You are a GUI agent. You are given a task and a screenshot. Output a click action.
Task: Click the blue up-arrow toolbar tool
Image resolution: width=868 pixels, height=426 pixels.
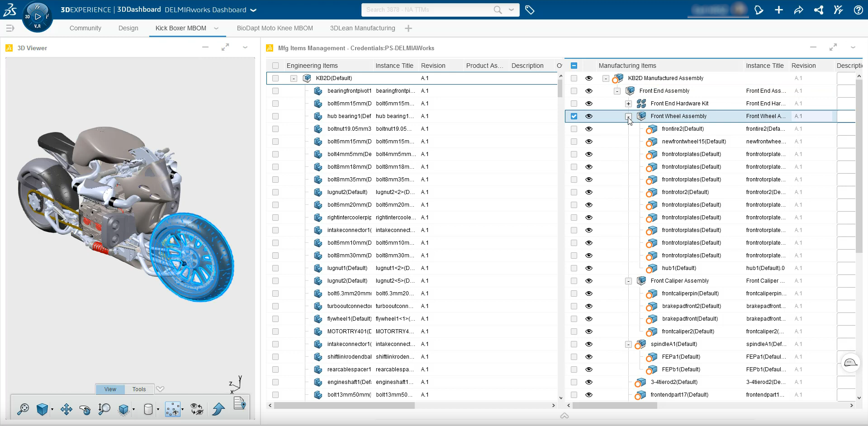click(x=218, y=409)
